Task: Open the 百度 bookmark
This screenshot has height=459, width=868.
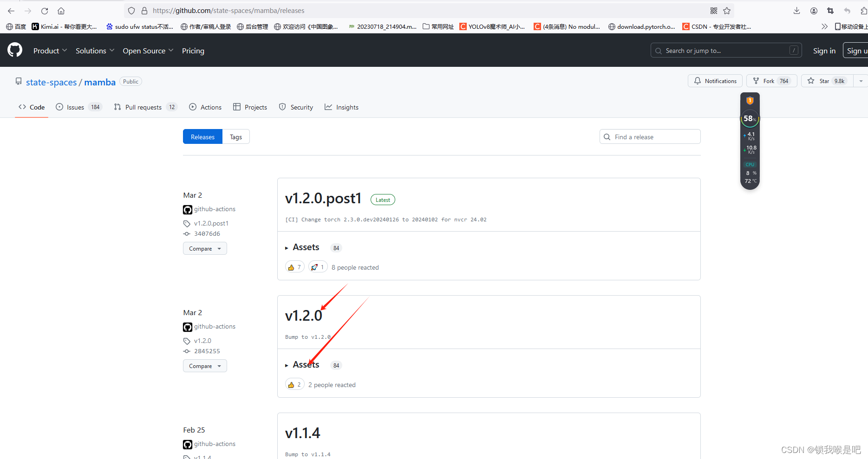Action: coord(16,26)
